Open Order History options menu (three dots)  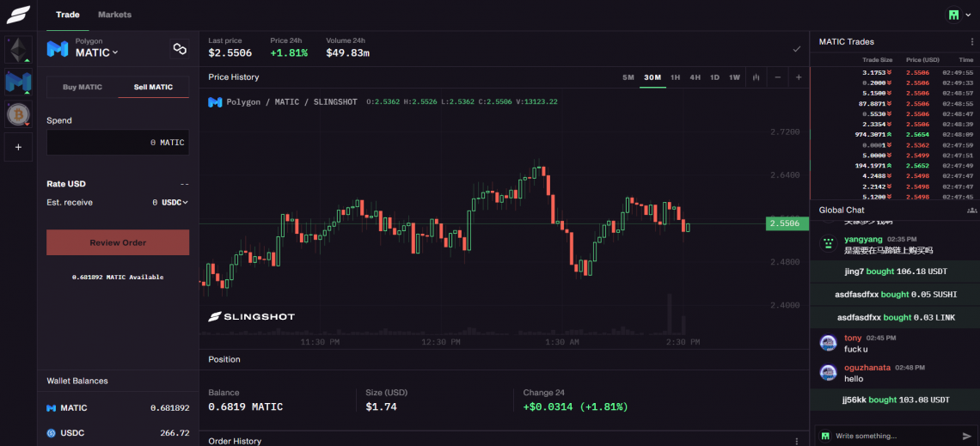click(796, 441)
